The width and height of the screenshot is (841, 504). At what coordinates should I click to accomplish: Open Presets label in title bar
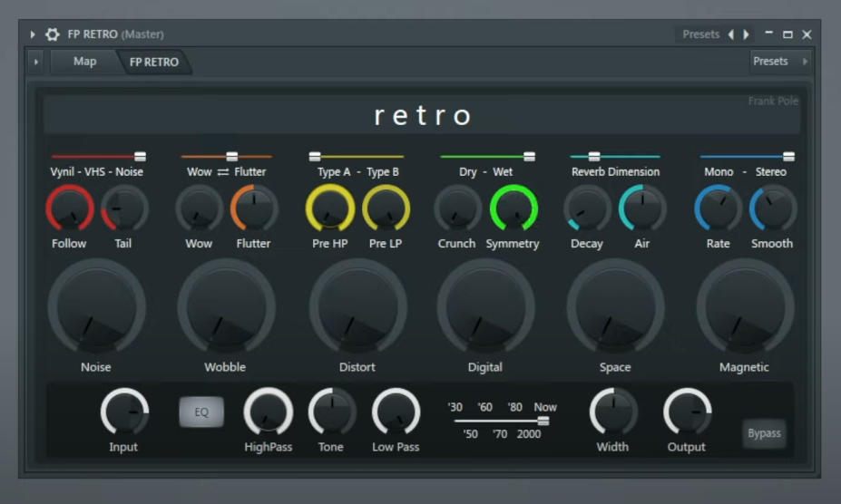click(700, 34)
